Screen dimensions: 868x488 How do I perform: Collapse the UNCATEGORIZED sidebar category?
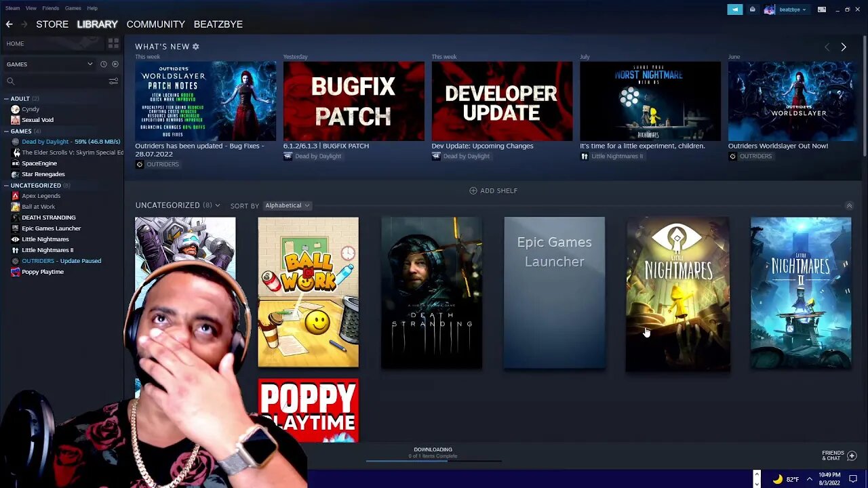[x=6, y=186]
